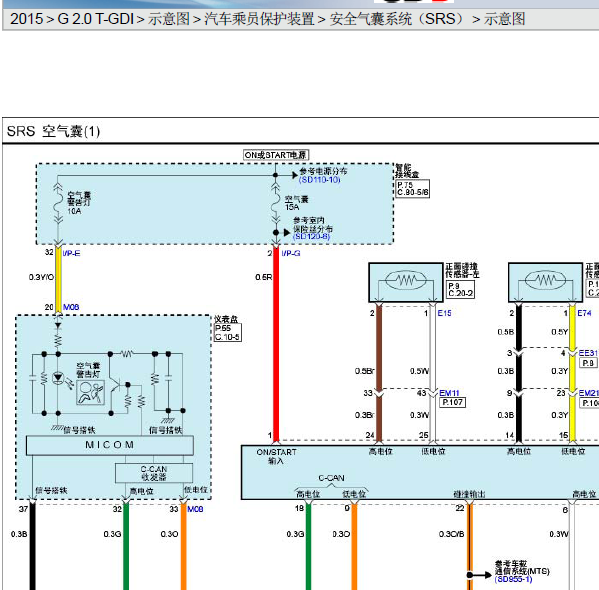The height and width of the screenshot is (590, 599).
Task: Click the I/P-G connector link
Action: coord(291,253)
